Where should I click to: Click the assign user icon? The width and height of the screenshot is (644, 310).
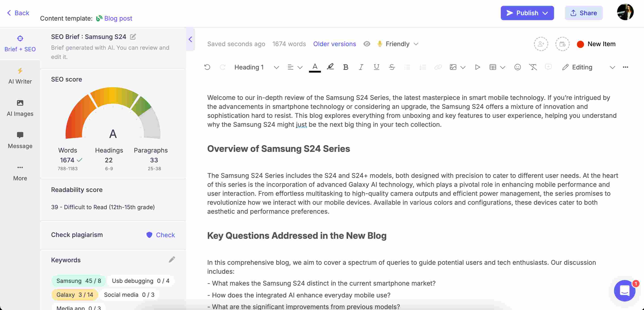[x=541, y=44]
